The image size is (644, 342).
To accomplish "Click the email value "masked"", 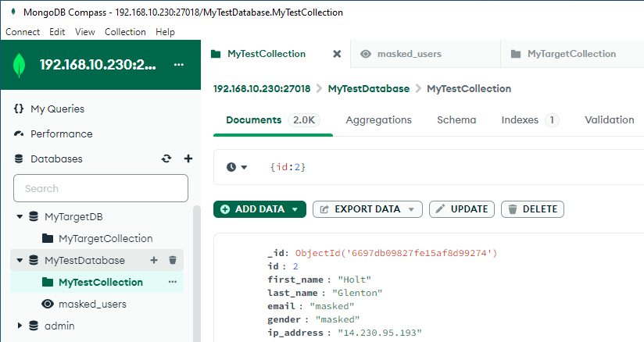I will (332, 306).
